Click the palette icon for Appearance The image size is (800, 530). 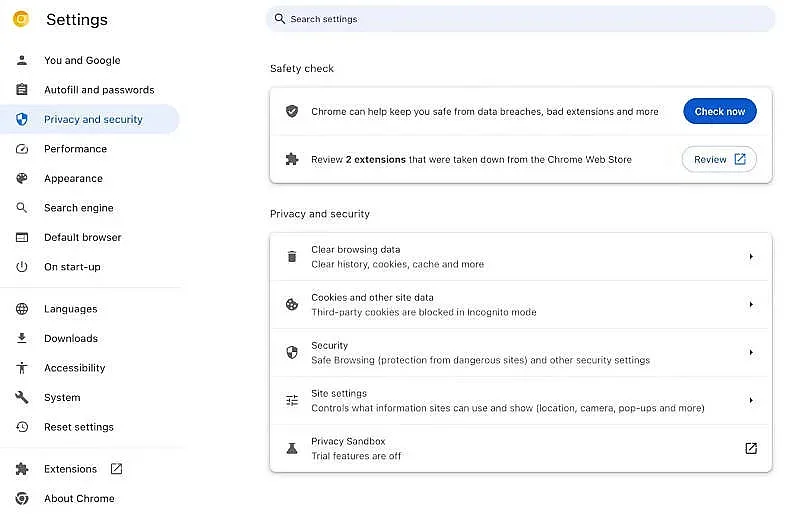(x=22, y=179)
